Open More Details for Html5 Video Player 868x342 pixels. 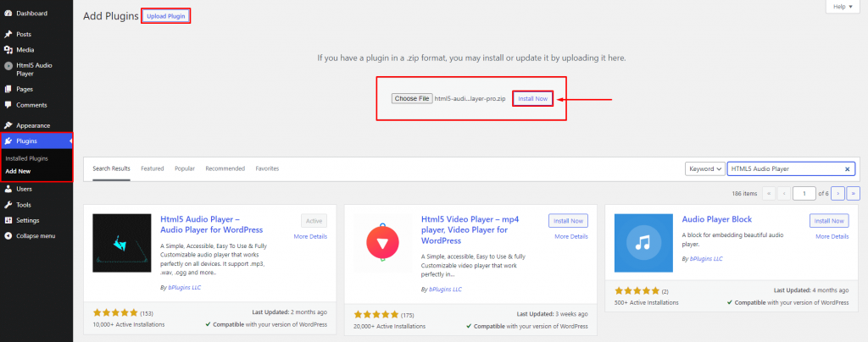(571, 236)
